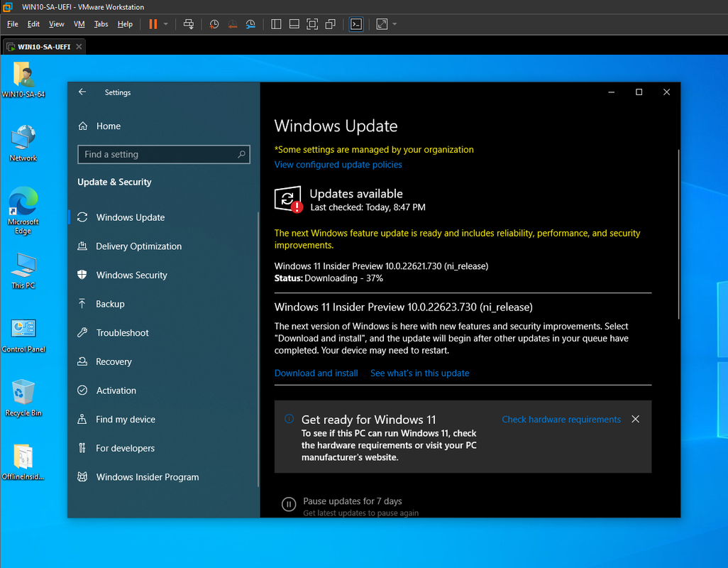
Task: Take a snapshot using the clock-plus icon
Action: pos(214,24)
